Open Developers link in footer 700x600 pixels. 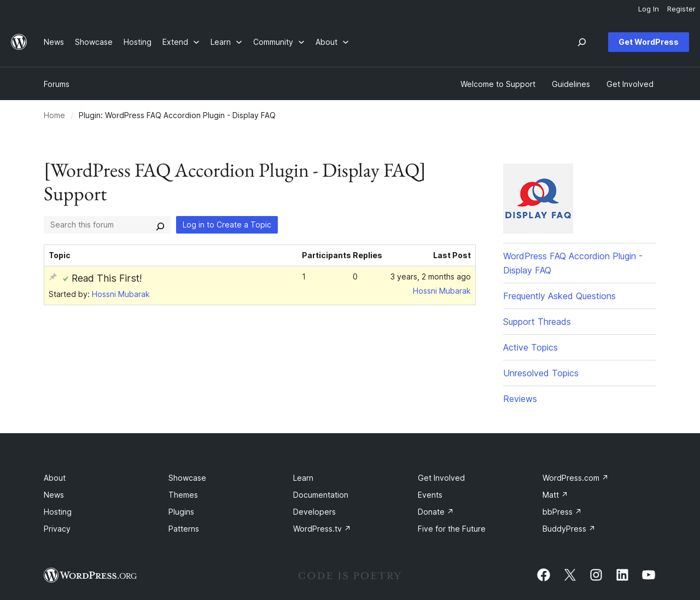(314, 512)
